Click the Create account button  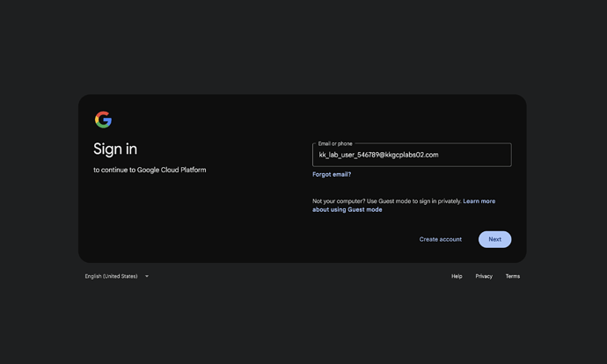pos(441,239)
